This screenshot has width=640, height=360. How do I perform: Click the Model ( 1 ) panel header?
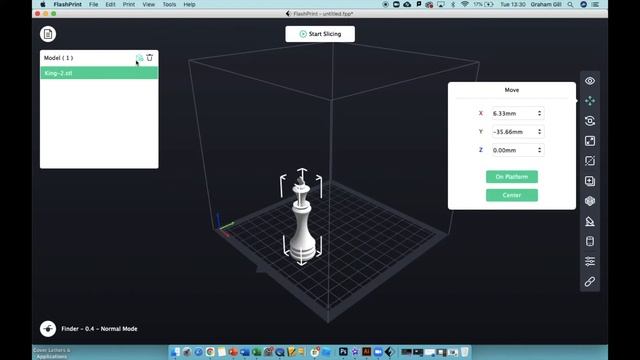coord(58,58)
